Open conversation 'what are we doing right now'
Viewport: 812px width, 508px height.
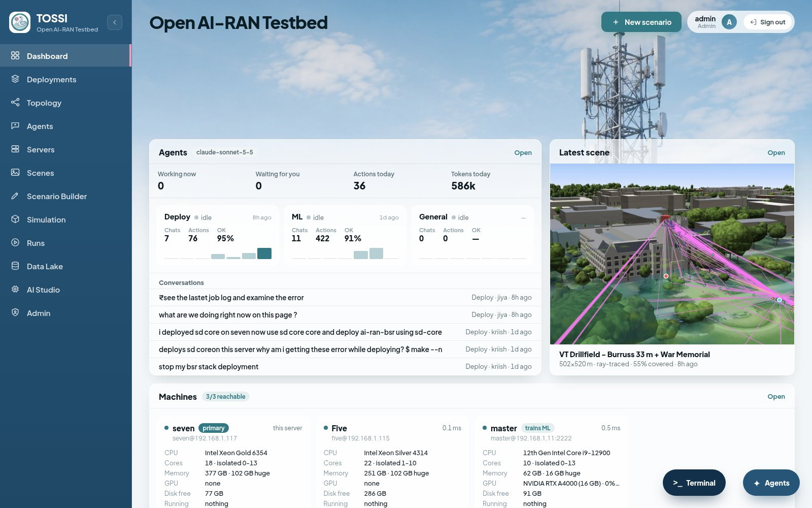pyautogui.click(x=345, y=314)
